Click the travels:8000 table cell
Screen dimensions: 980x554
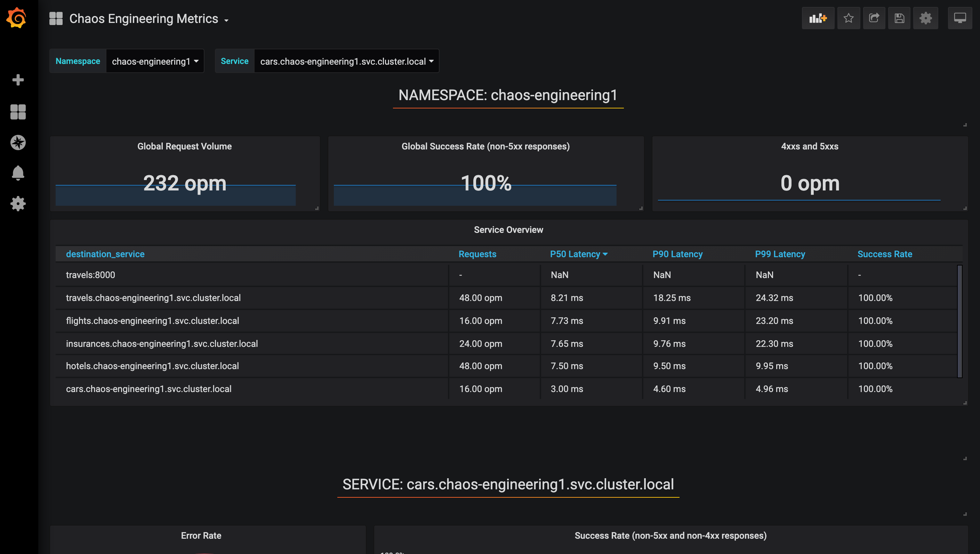(x=252, y=275)
